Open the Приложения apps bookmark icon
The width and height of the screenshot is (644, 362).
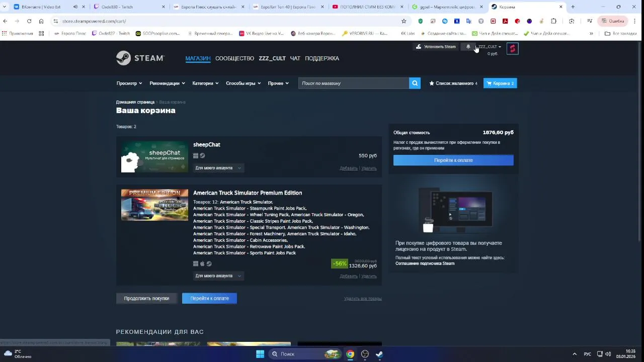tap(17, 34)
